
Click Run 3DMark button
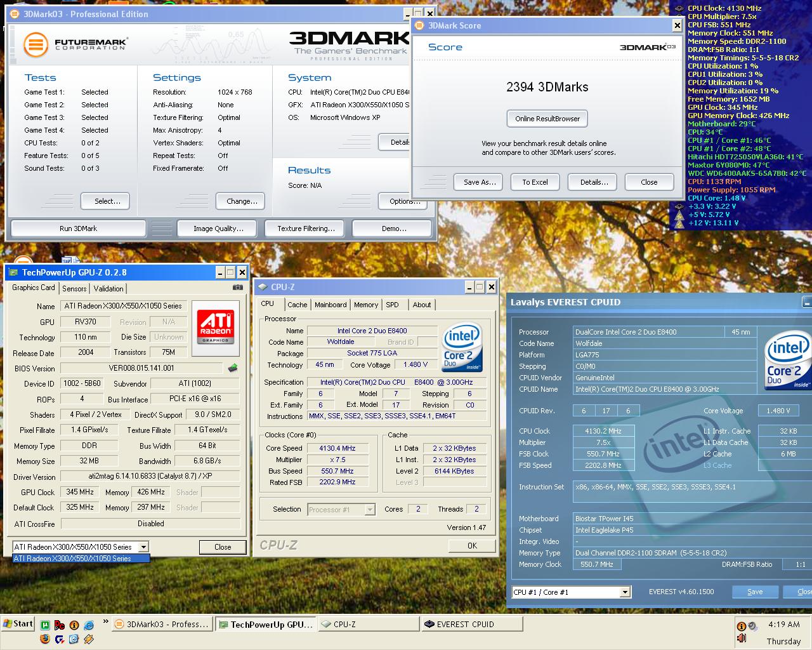tap(79, 229)
